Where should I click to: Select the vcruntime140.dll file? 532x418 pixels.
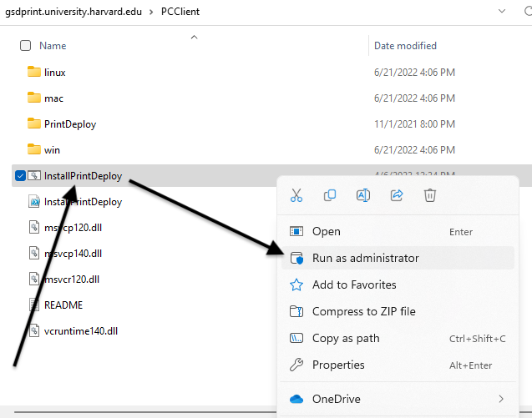pos(80,330)
